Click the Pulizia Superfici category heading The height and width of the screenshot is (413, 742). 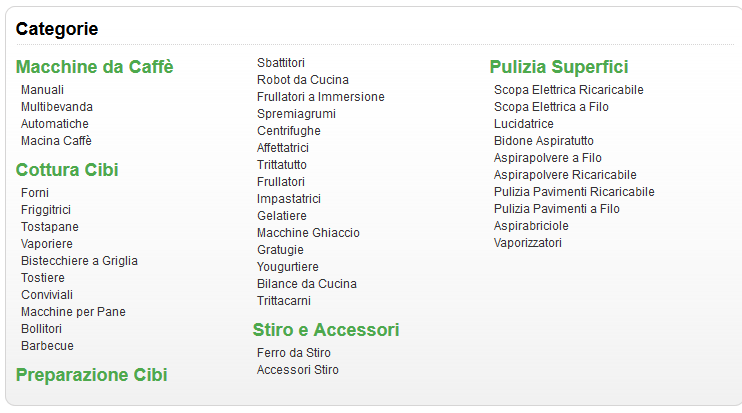click(559, 67)
